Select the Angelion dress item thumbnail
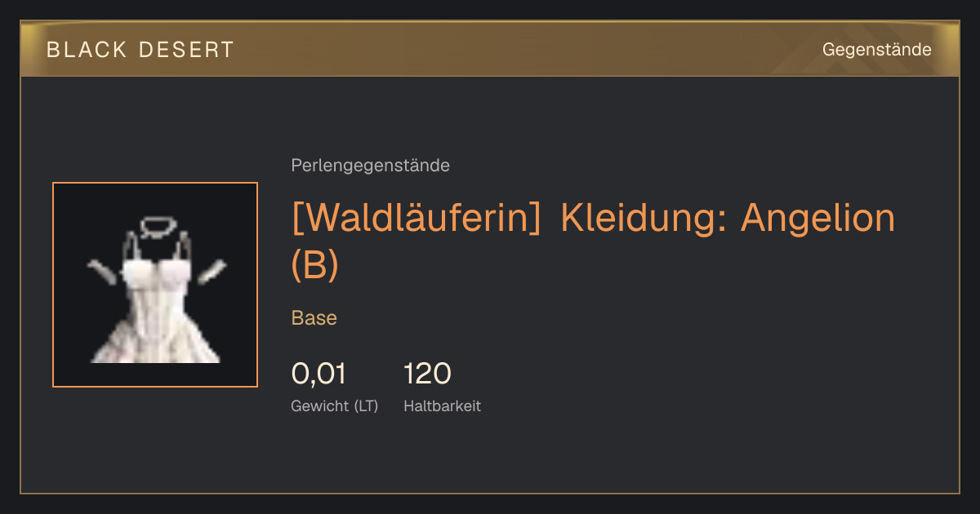This screenshot has height=514, width=980. [155, 285]
